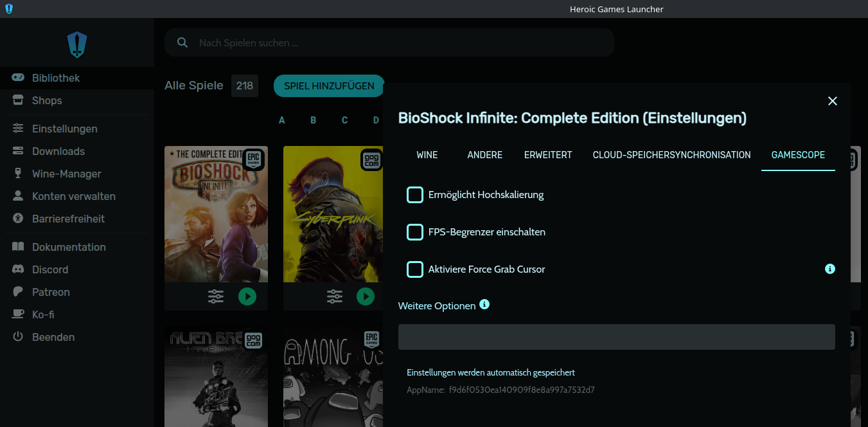Click info icon beside Force Grab Cursor
This screenshot has height=427, width=868.
[830, 269]
